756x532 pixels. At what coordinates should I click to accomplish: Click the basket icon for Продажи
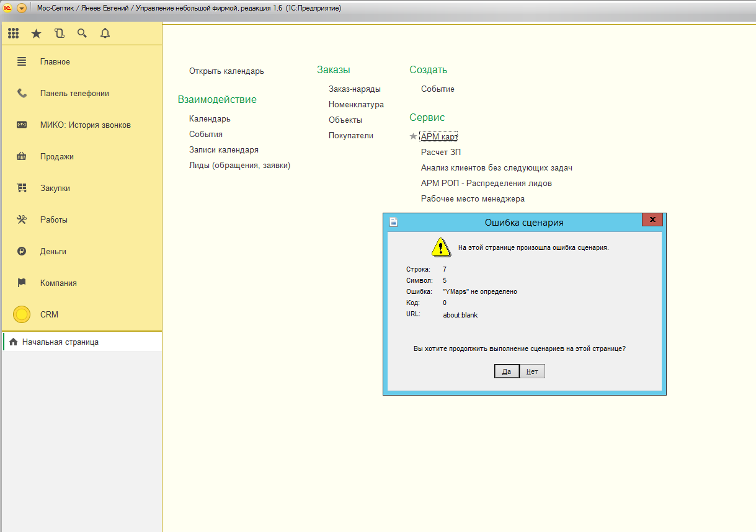click(22, 157)
